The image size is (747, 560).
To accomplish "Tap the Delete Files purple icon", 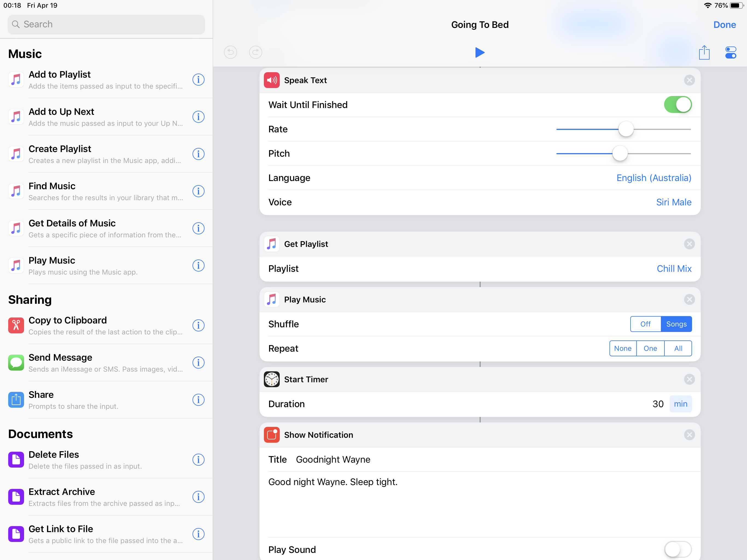I will click(16, 460).
